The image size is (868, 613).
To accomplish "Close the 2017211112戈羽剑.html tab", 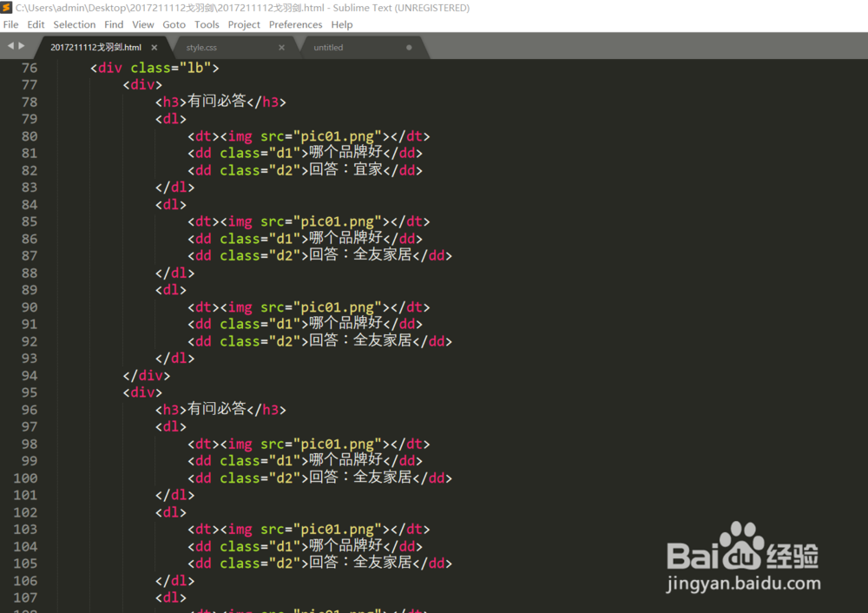I will pyautogui.click(x=155, y=48).
